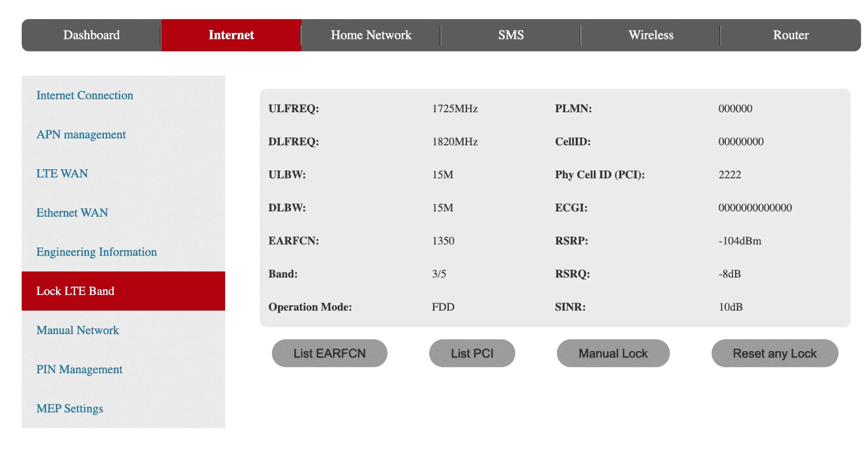The height and width of the screenshot is (462, 868).
Task: Click the List PCI button
Action: [x=472, y=353]
